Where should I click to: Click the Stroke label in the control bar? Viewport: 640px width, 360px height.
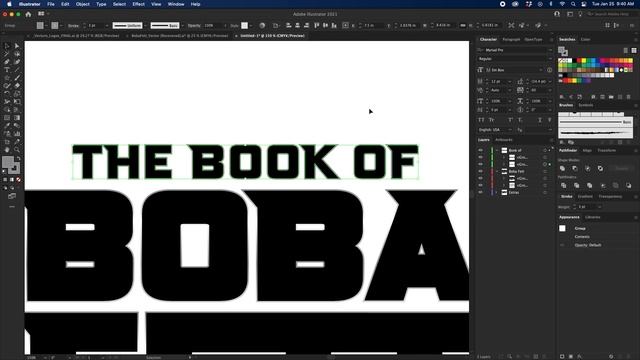click(73, 25)
